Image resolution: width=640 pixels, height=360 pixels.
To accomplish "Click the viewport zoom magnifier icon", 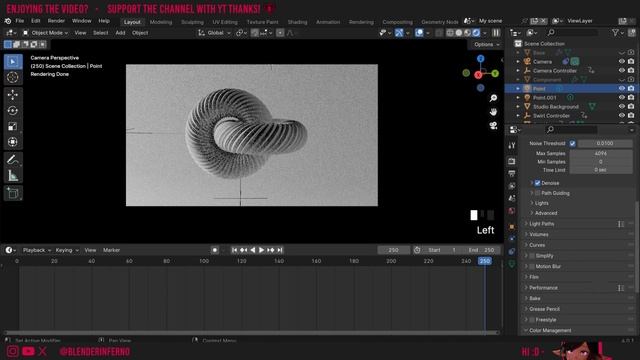I will pyautogui.click(x=493, y=98).
